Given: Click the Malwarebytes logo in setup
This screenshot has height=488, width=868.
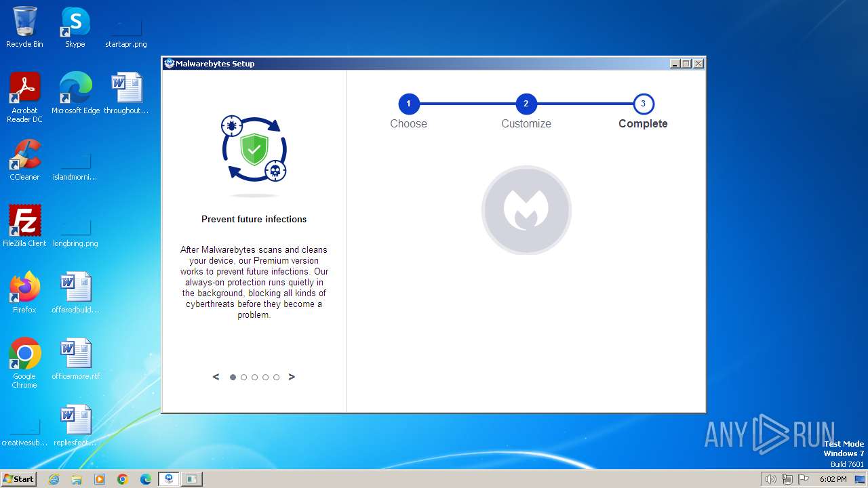Looking at the screenshot, I should coord(526,210).
